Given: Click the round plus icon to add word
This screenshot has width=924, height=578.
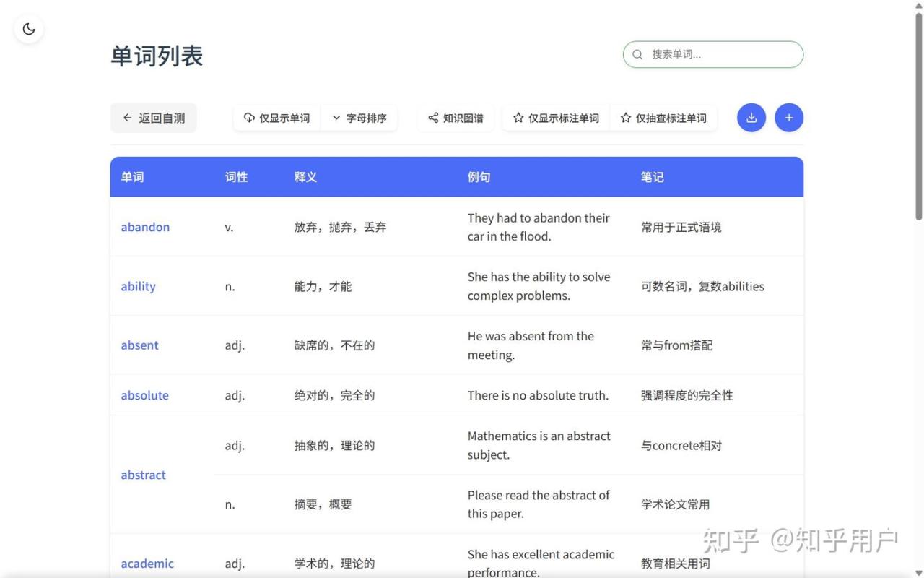Looking at the screenshot, I should 788,118.
